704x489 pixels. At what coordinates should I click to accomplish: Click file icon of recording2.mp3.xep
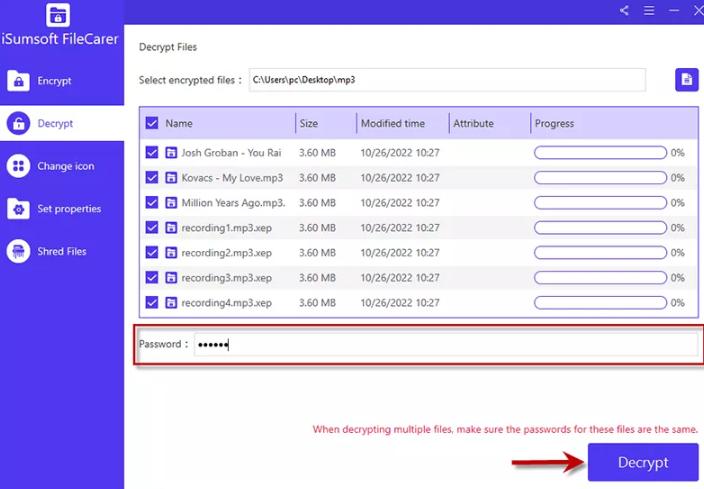[x=171, y=253]
